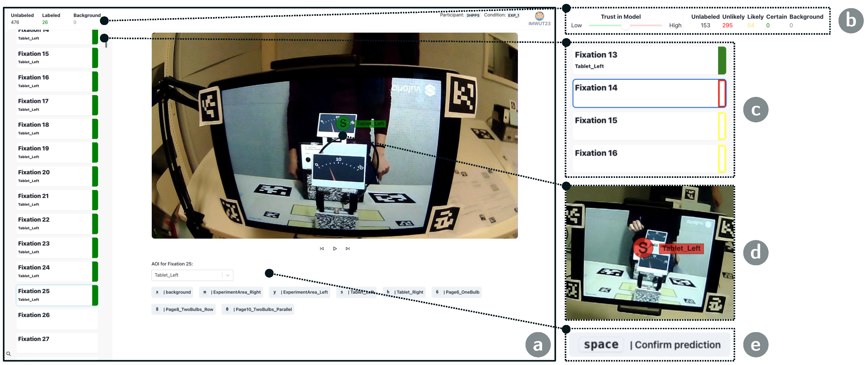Click the play button under video
Screen dimensions: 868x365
click(335, 248)
